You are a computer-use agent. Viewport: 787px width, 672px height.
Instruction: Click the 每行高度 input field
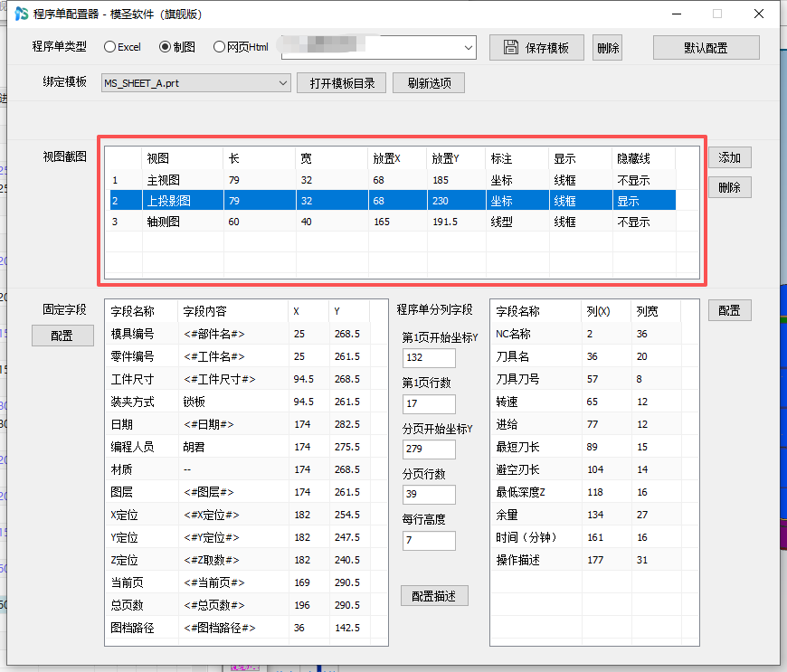click(429, 541)
